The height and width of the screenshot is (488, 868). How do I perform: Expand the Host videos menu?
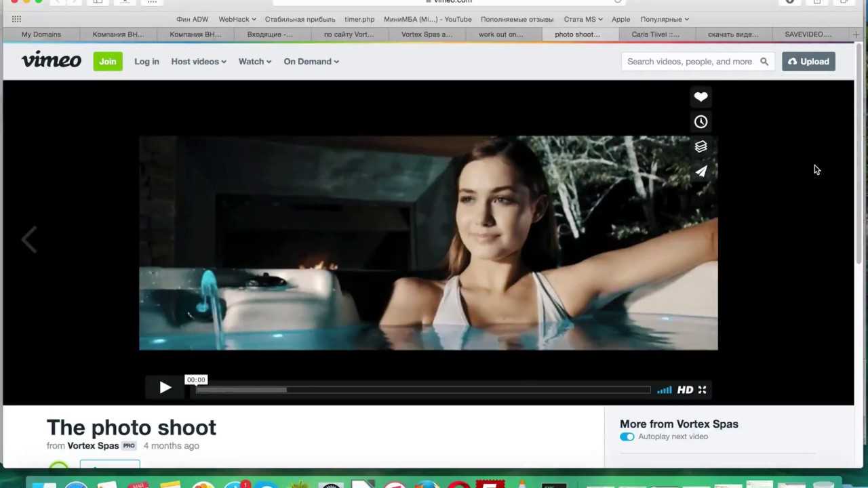pyautogui.click(x=199, y=62)
